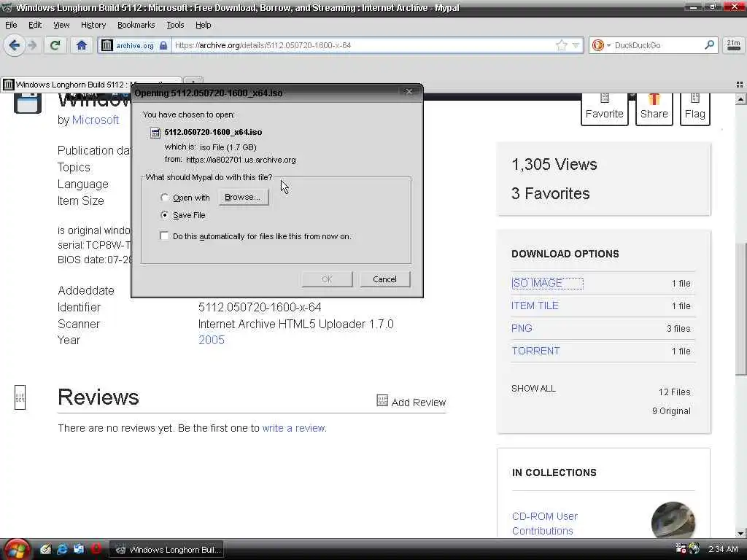Click the page vertical scrollbar thumb
Viewport: 747px width, 560px height.
pos(740,309)
